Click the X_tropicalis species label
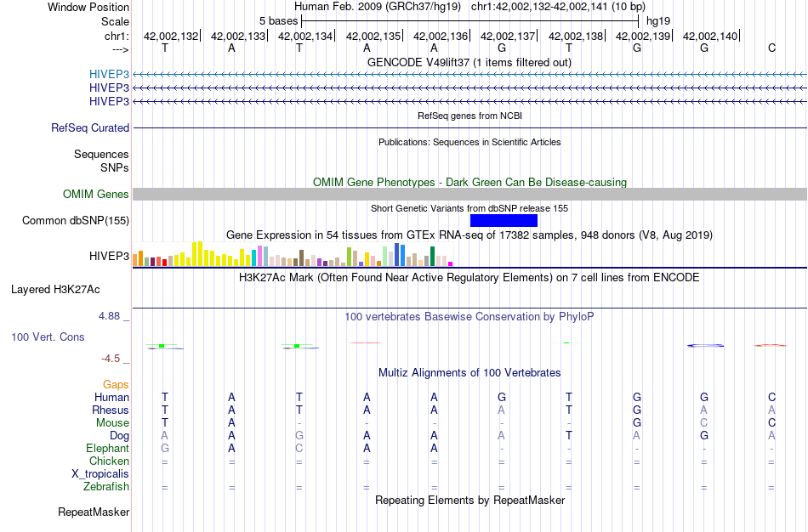This screenshot has width=808, height=532. pos(100,474)
